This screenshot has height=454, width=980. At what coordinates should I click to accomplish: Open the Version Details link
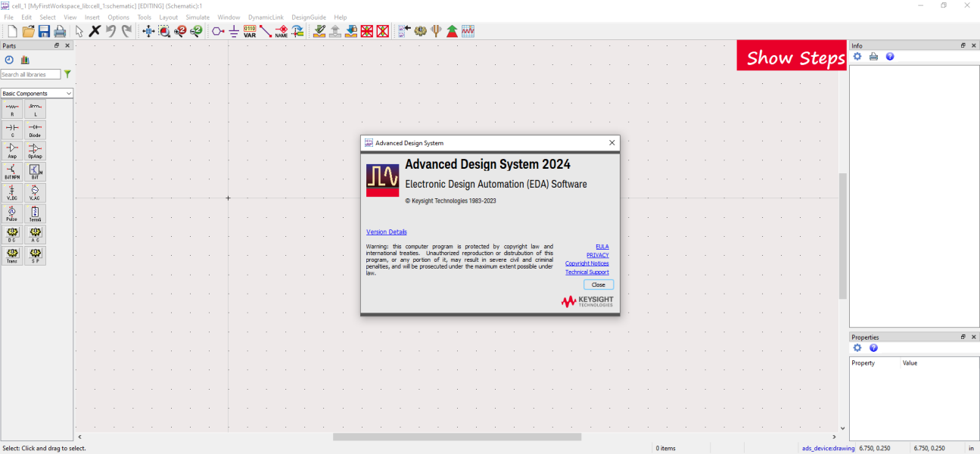387,232
